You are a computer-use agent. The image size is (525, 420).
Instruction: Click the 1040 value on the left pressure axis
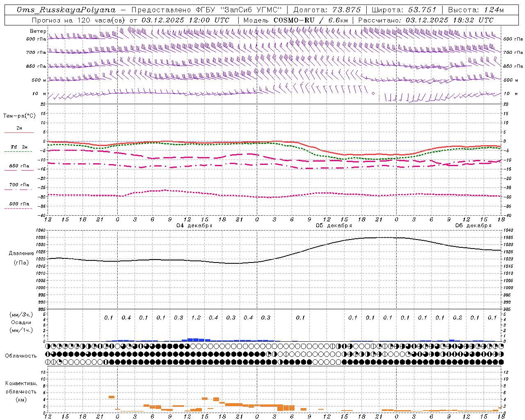click(x=41, y=231)
